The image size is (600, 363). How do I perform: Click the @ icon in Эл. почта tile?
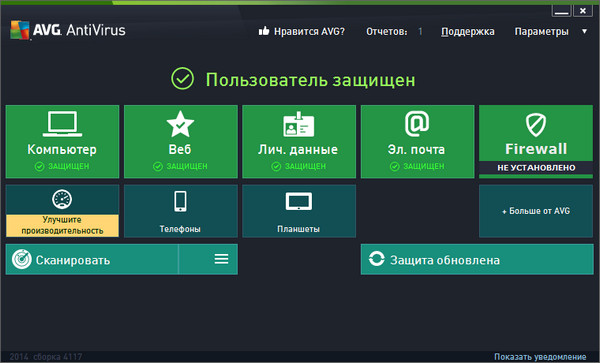(x=417, y=124)
